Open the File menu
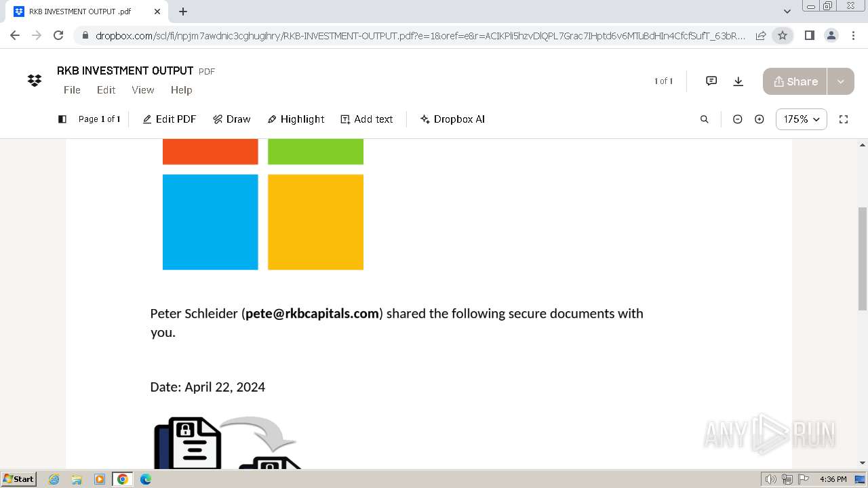Image resolution: width=868 pixels, height=488 pixels. pyautogui.click(x=72, y=89)
